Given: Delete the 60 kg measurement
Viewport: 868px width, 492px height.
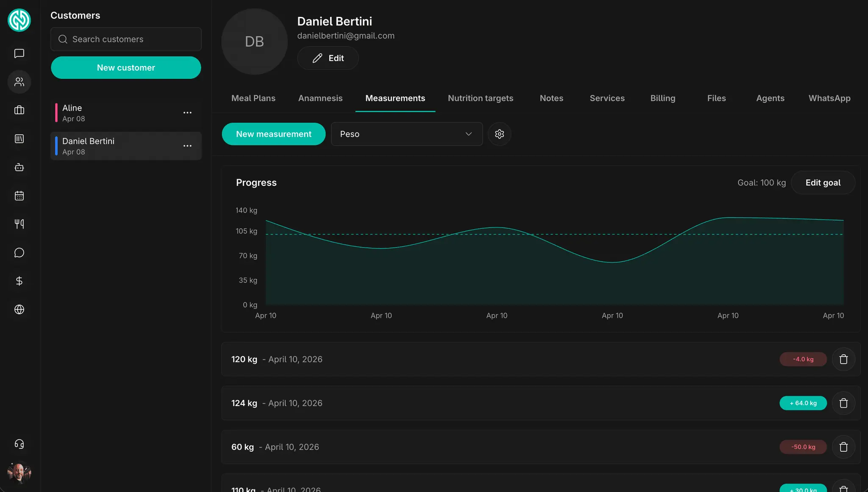Looking at the screenshot, I should point(843,447).
